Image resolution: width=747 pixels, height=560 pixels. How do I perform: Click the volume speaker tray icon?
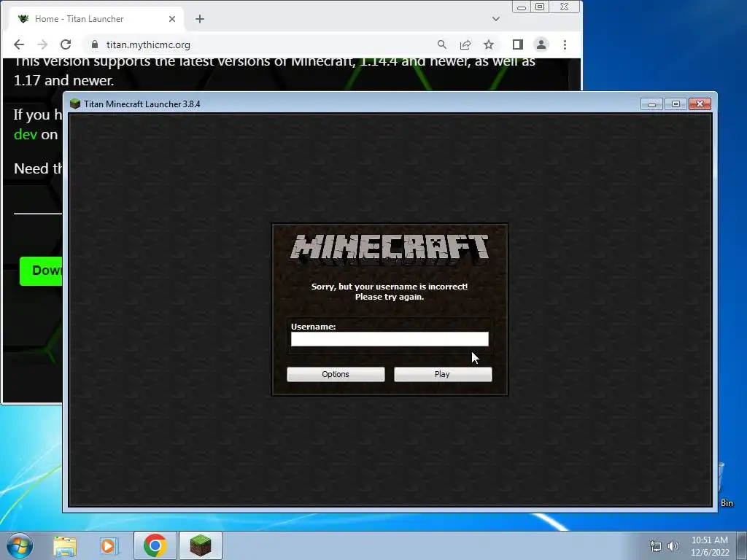point(673,546)
